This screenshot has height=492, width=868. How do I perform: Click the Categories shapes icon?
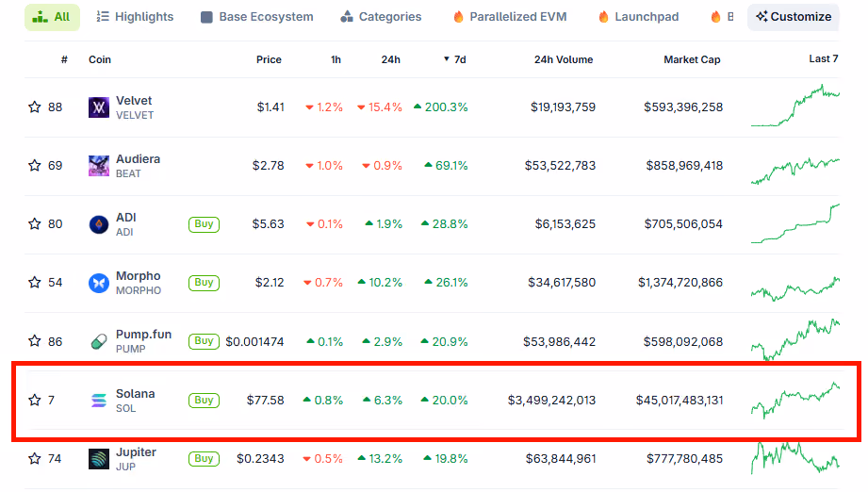[347, 17]
